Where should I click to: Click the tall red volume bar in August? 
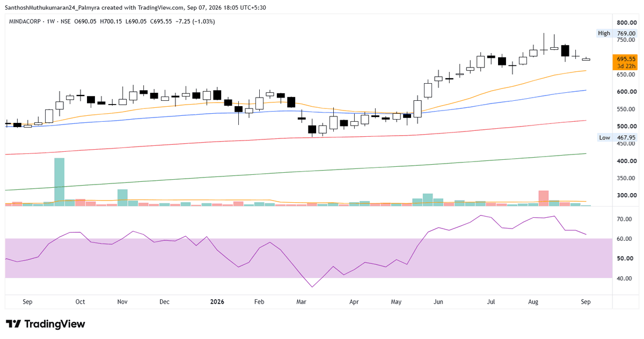(544, 198)
